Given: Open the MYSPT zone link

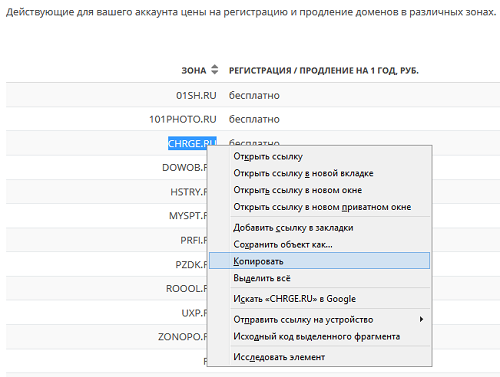Looking at the screenshot, I should pyautogui.click(x=188, y=216).
